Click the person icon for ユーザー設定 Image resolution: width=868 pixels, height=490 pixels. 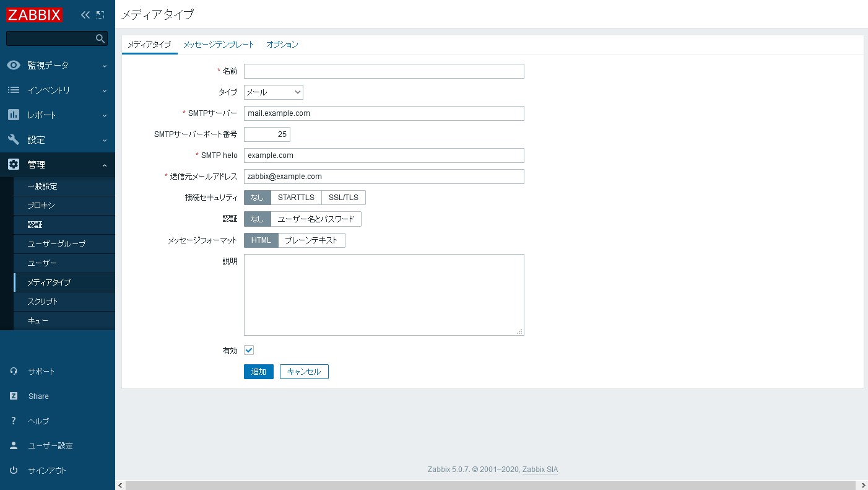tap(14, 445)
